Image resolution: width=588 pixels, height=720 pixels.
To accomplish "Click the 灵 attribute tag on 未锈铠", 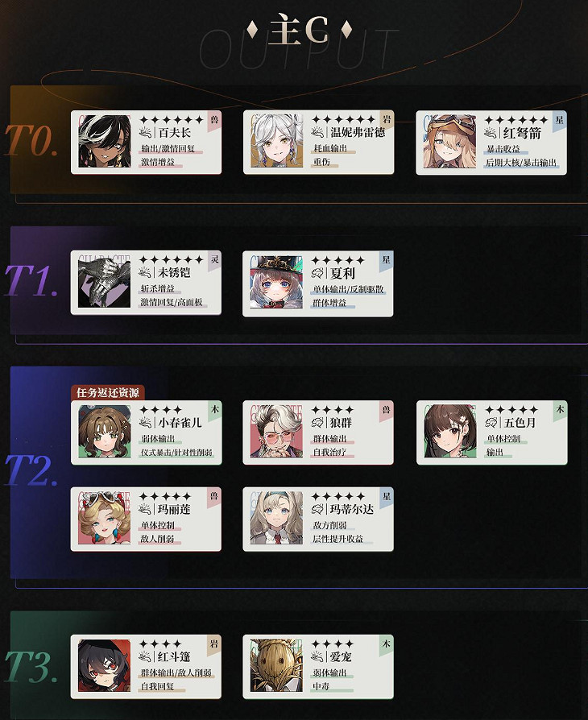I will pyautogui.click(x=214, y=260).
